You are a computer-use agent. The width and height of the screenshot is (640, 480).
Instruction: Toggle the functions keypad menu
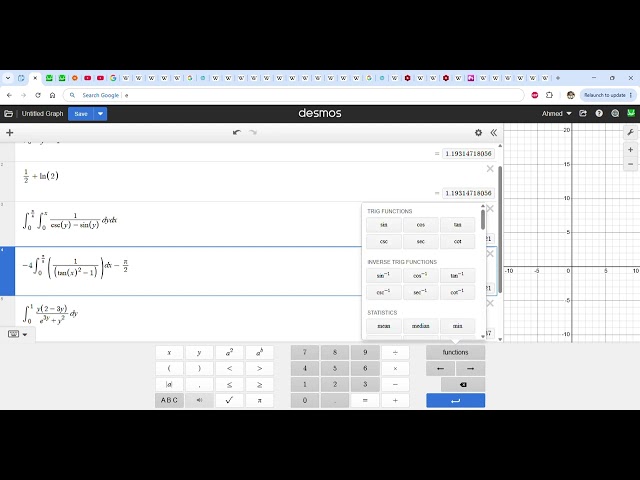pyautogui.click(x=456, y=352)
